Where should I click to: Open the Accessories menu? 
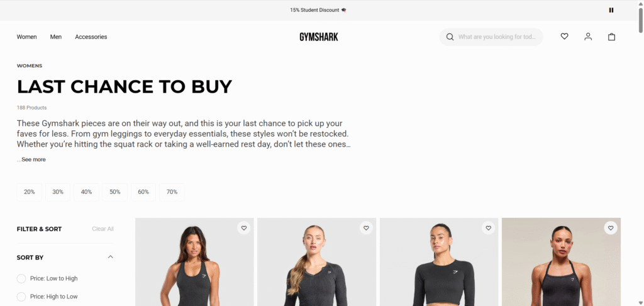coord(91,37)
